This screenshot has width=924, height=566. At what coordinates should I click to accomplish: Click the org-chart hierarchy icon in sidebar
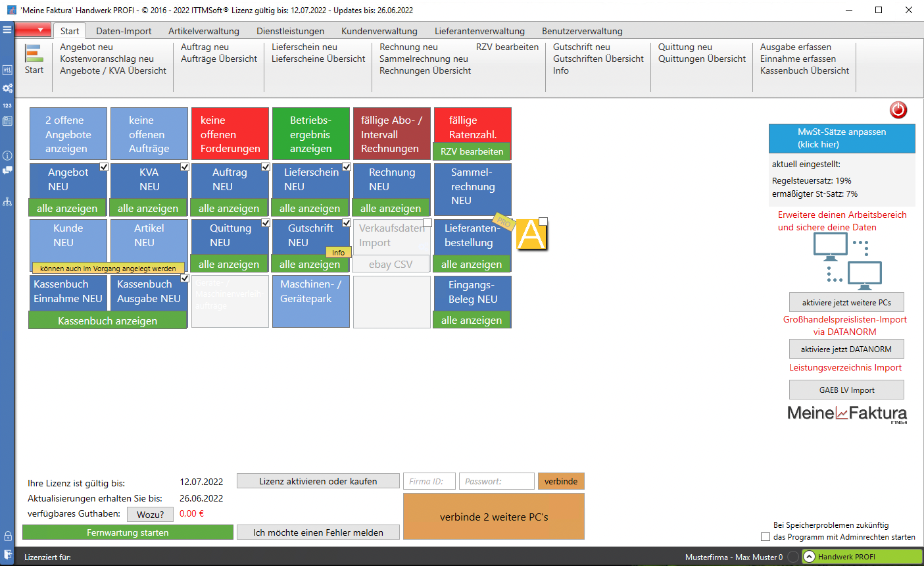(7, 201)
